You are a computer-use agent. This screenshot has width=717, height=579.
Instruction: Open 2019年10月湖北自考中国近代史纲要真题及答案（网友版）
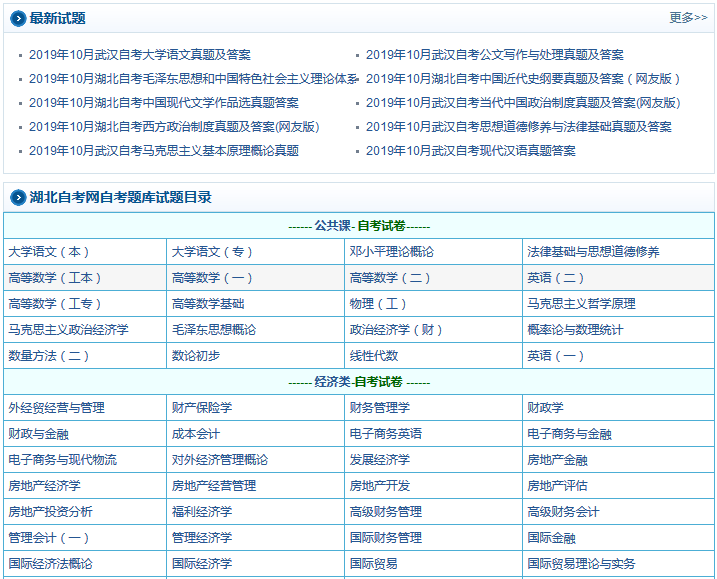click(x=523, y=79)
